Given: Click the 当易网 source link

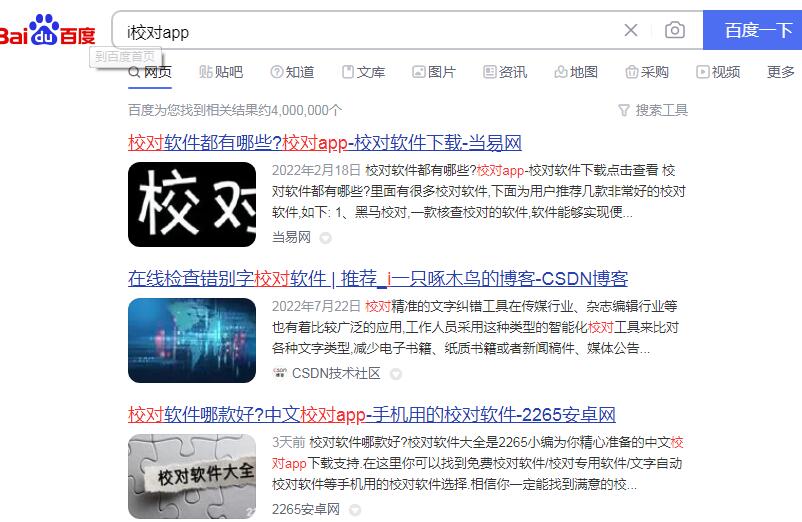Looking at the screenshot, I should pyautogui.click(x=291, y=237).
